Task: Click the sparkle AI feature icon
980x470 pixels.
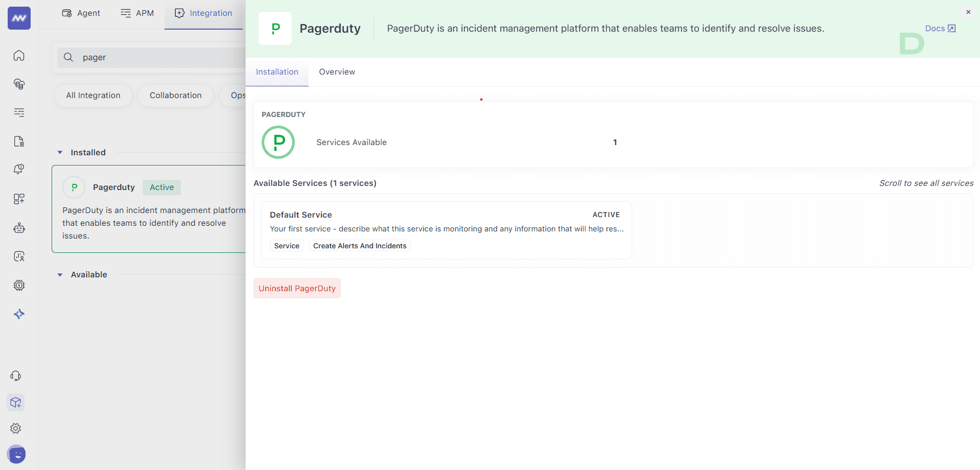Action: (19, 314)
